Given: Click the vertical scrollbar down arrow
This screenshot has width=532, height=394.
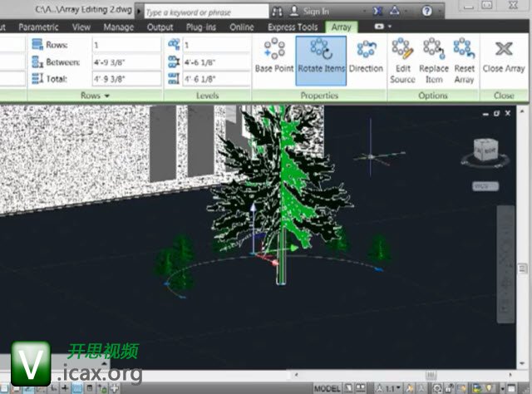Looking at the screenshot, I should (522, 363).
